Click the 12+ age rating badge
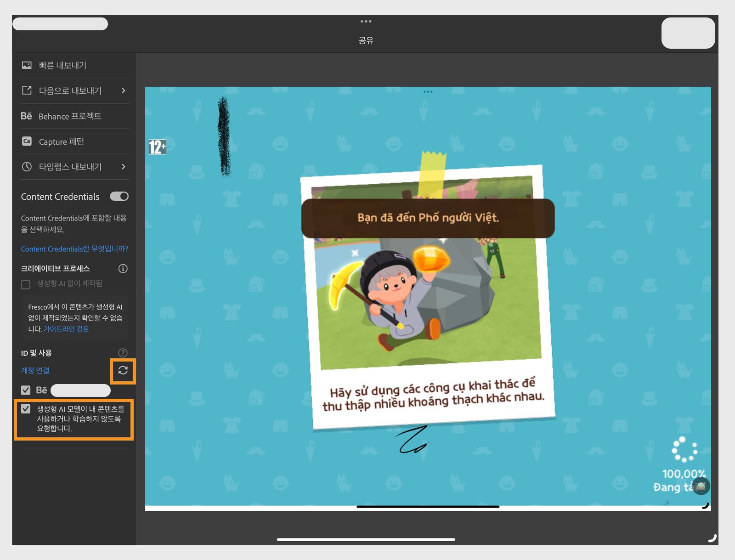 pos(157,147)
